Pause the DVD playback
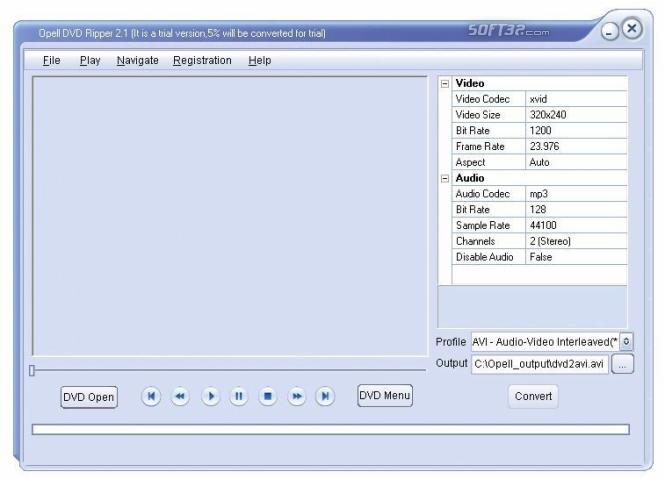This screenshot has width=665, height=479. (x=239, y=396)
